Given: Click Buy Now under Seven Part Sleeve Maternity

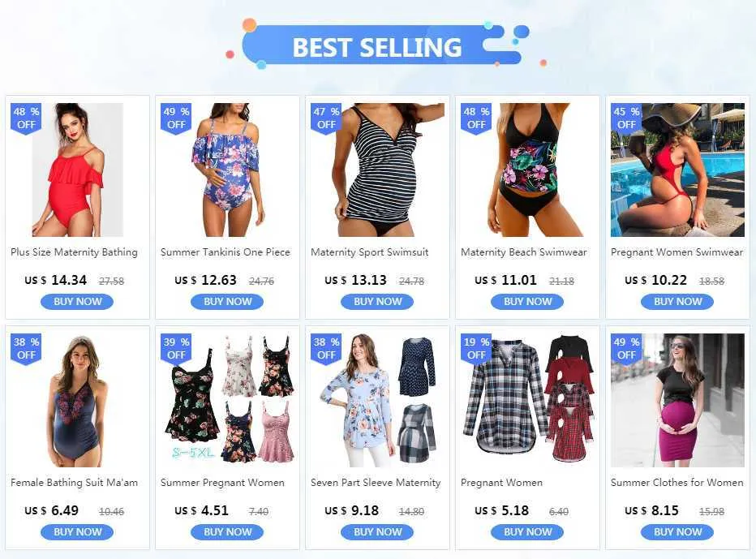Looking at the screenshot, I should point(377,532).
